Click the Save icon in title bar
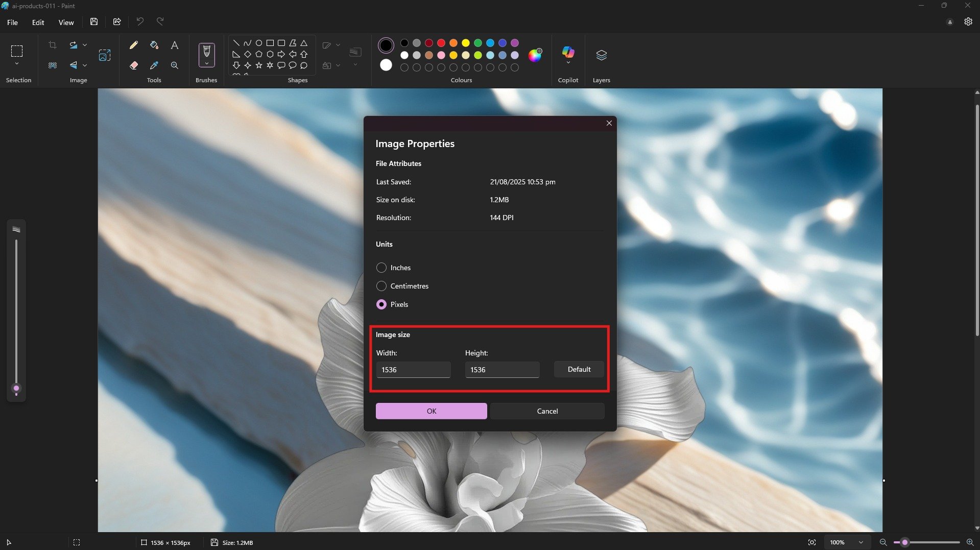The height and width of the screenshot is (550, 980). pos(94,22)
